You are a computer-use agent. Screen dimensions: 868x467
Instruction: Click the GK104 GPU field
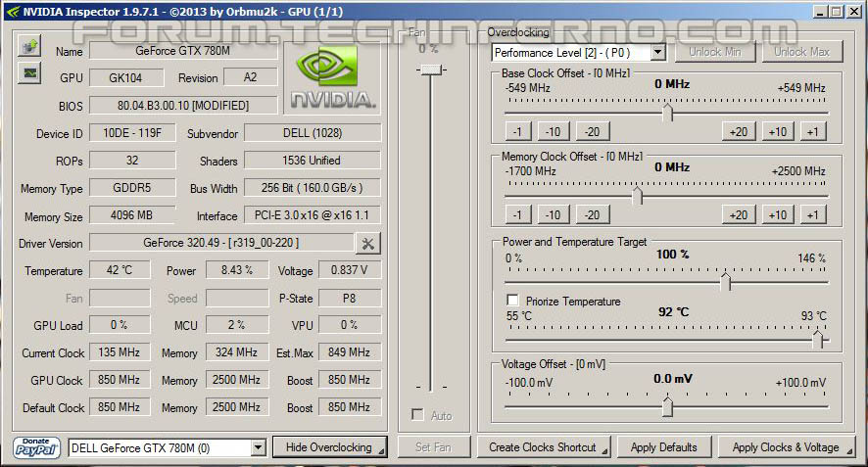pyautogui.click(x=126, y=78)
